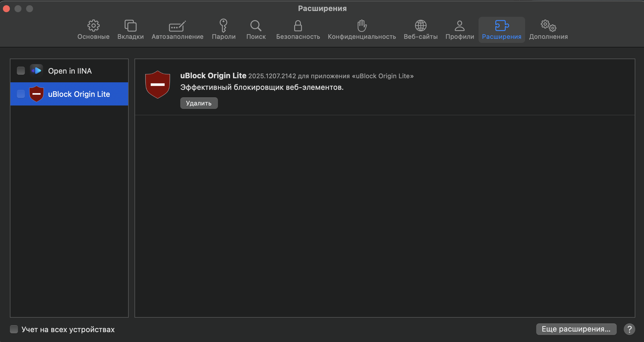Image resolution: width=644 pixels, height=342 pixels.
Task: Open Автозаполнение autofill settings
Action: tap(177, 30)
